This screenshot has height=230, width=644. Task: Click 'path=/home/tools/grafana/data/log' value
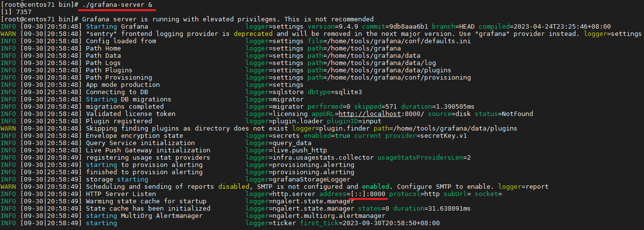(372, 63)
